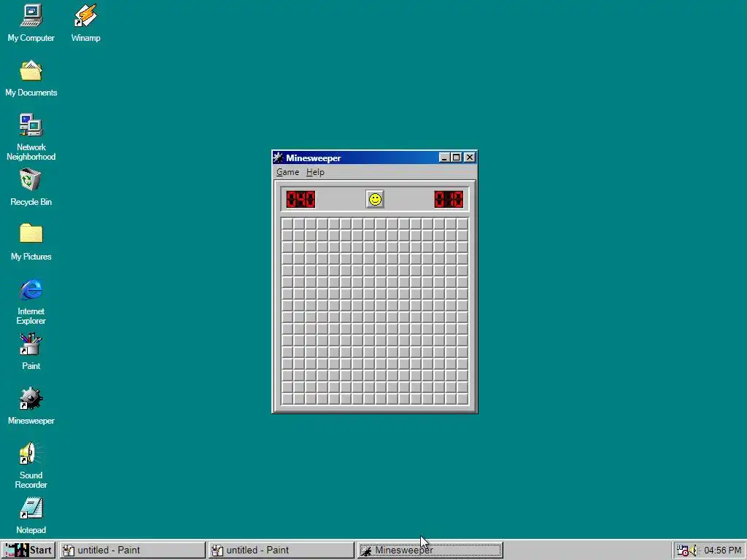
Task: Reveal the bottom-right cell of the minefield
Action: point(462,399)
